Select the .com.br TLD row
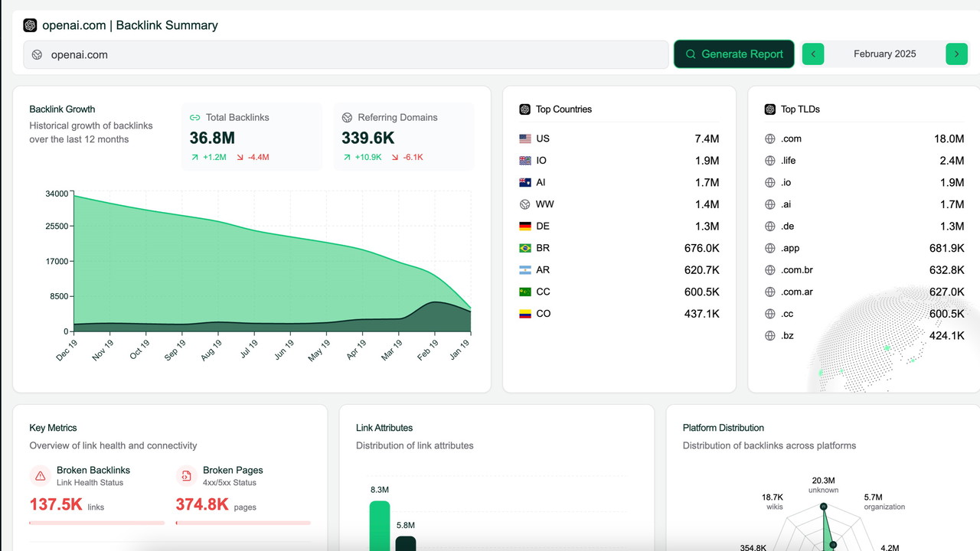Image resolution: width=980 pixels, height=551 pixels. (864, 270)
